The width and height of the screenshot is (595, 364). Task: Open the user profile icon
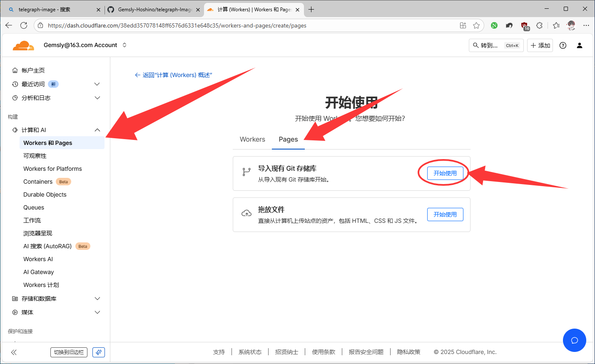(x=579, y=45)
